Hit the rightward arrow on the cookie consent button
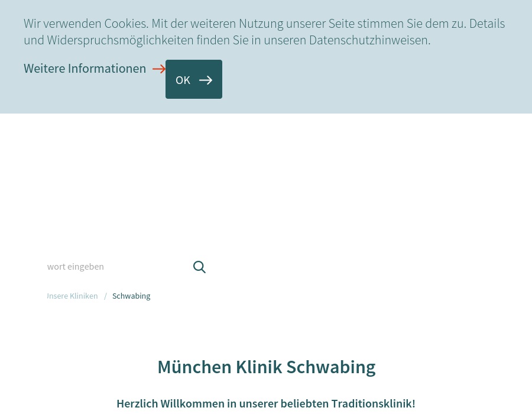 click(x=205, y=79)
